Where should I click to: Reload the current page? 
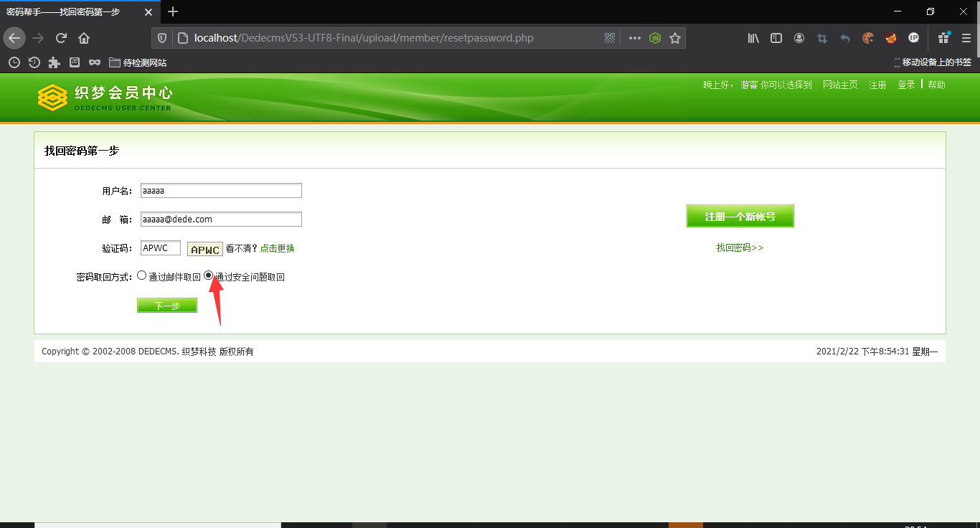[61, 38]
